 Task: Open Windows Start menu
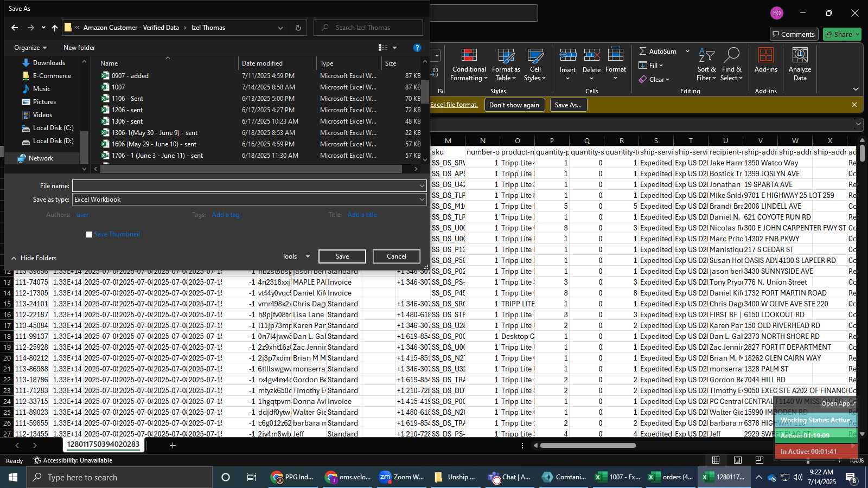point(13,477)
